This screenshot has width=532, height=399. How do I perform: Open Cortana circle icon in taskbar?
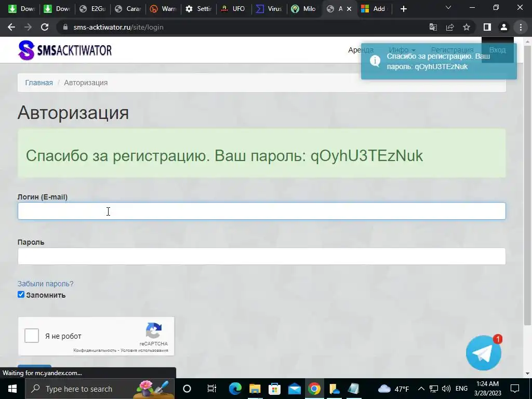coord(187,389)
